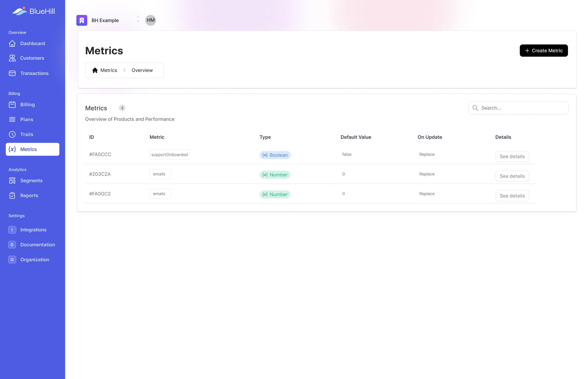Click the Default Value column header
588x379 pixels.
356,137
